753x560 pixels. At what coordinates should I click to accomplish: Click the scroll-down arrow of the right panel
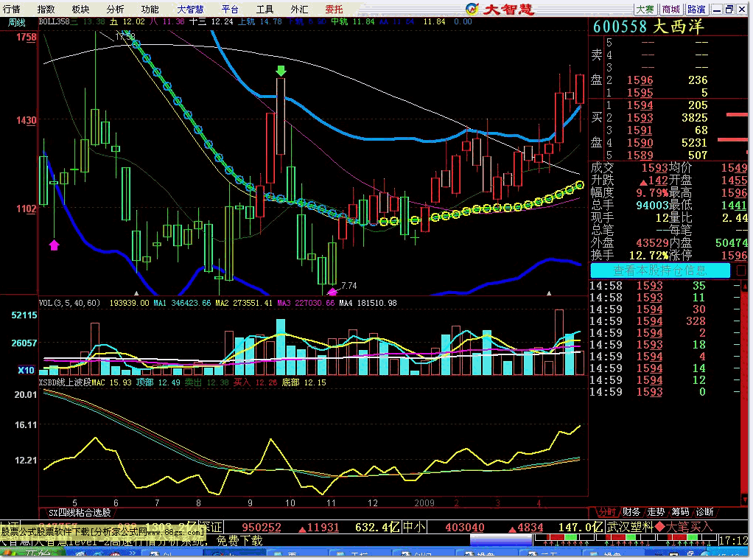[744, 499]
